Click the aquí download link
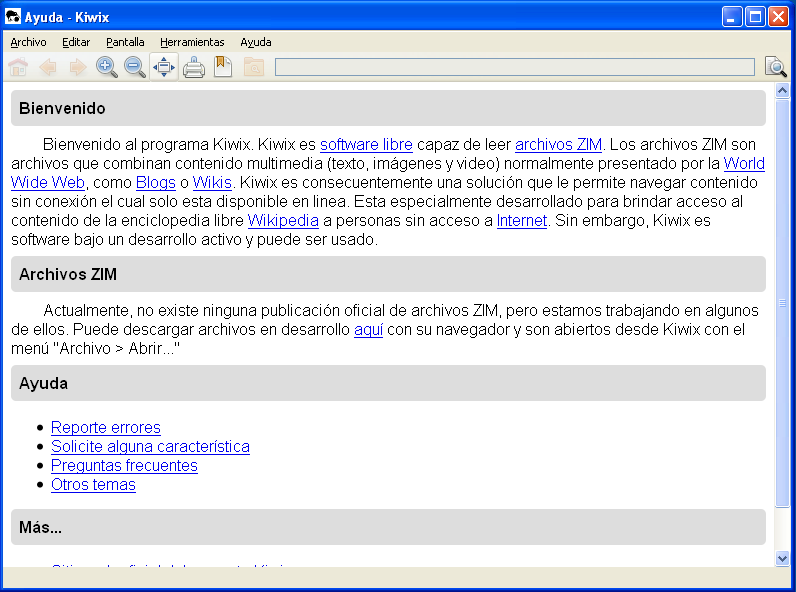Screen dimensions: 796x592 369,330
